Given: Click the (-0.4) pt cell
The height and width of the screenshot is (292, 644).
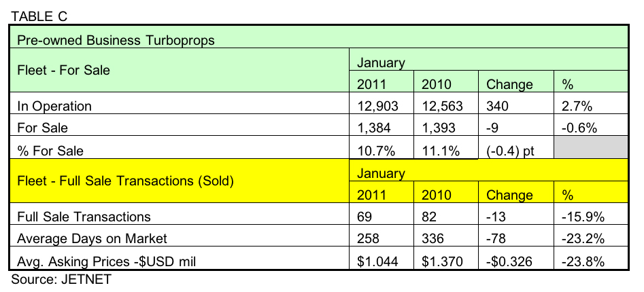Looking at the screenshot, I should [x=511, y=149].
